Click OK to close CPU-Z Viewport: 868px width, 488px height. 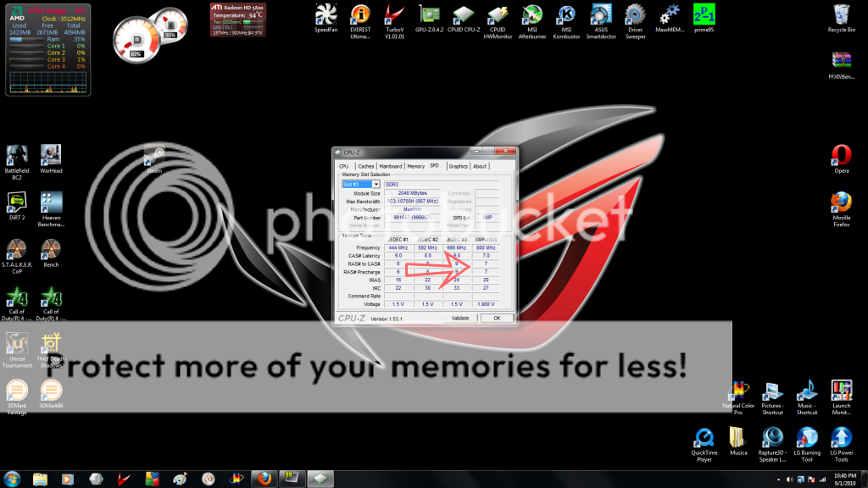(497, 319)
